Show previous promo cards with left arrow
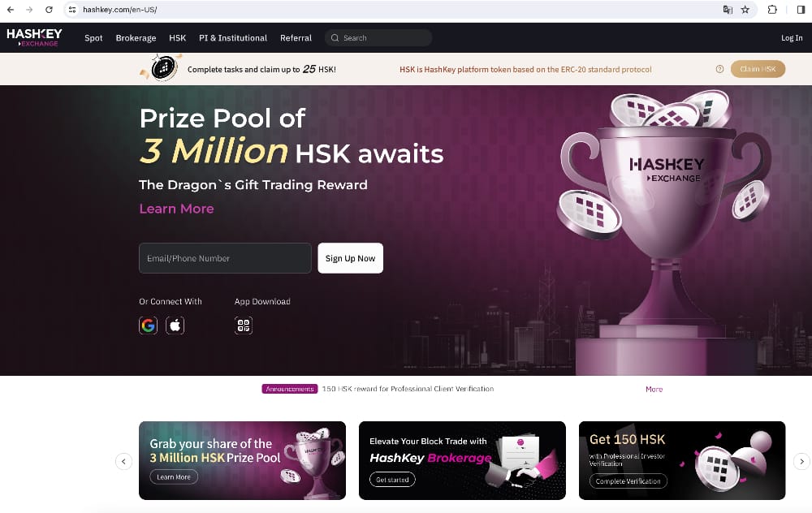The image size is (812, 513). coord(123,461)
